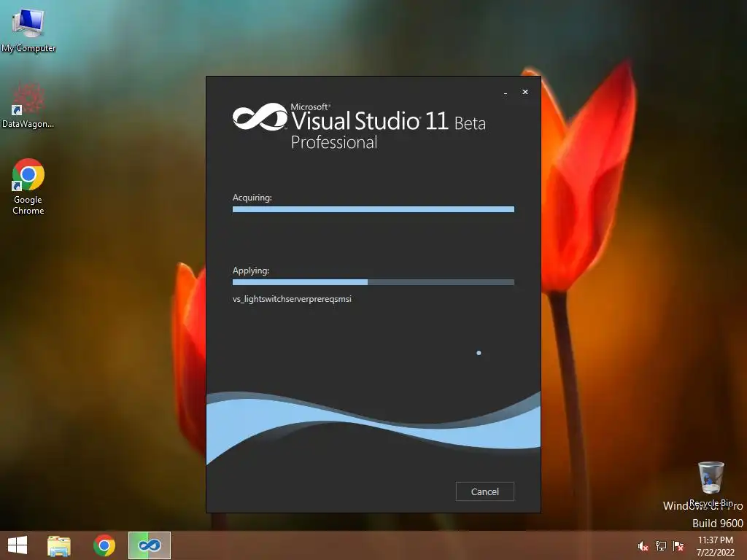747x560 pixels.
Task: Click the "Applying:" label
Action: coord(251,271)
